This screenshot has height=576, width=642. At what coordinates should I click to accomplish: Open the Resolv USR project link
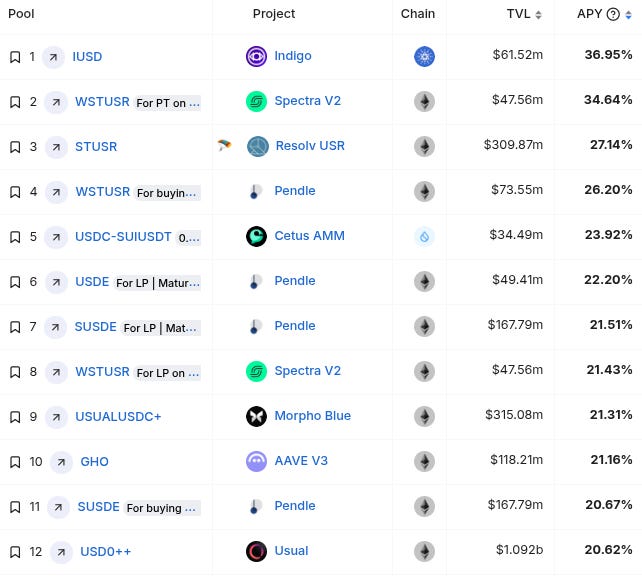click(x=310, y=146)
